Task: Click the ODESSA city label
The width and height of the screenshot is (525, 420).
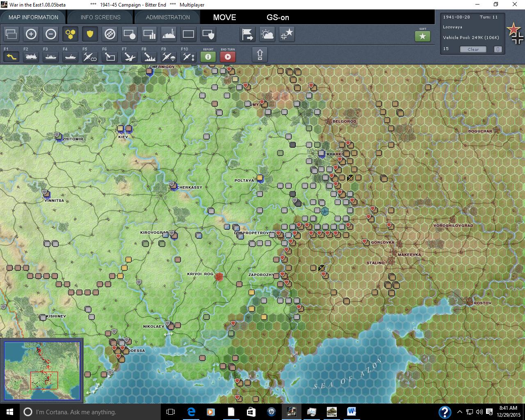Action: click(x=136, y=351)
